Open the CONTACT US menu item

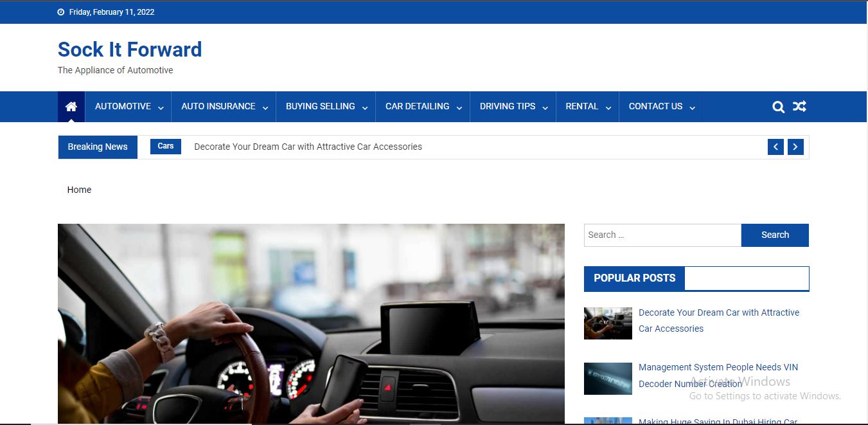655,107
